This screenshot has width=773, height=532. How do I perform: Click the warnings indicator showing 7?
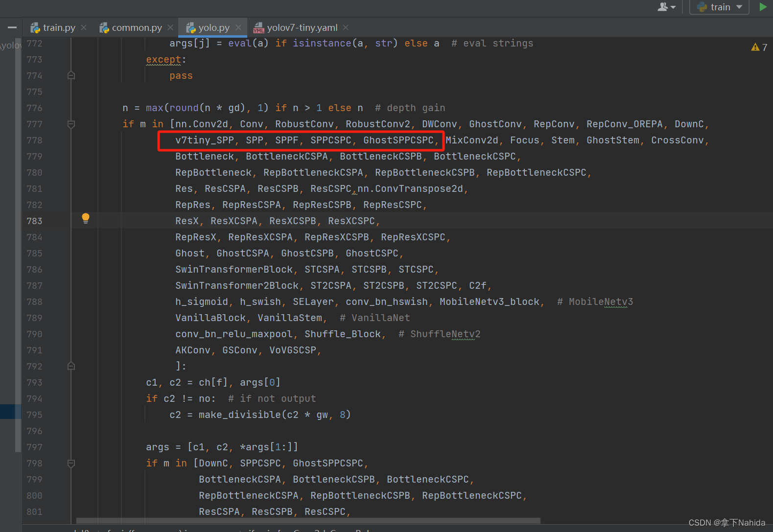(759, 47)
